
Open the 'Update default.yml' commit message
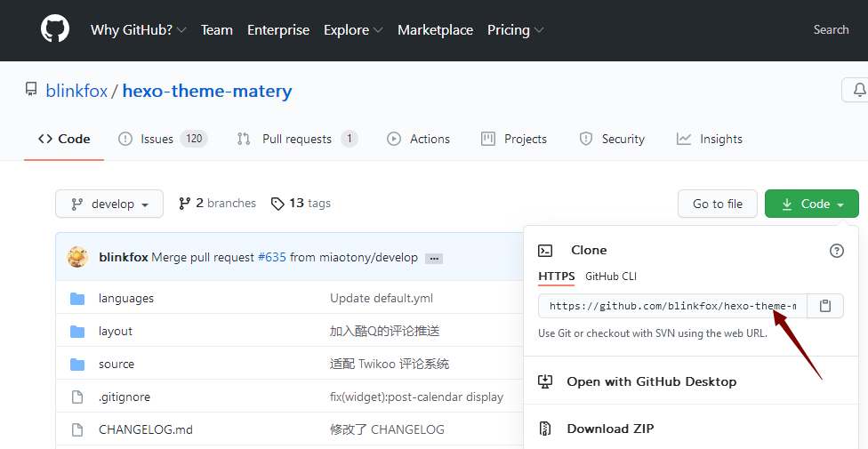tap(382, 299)
